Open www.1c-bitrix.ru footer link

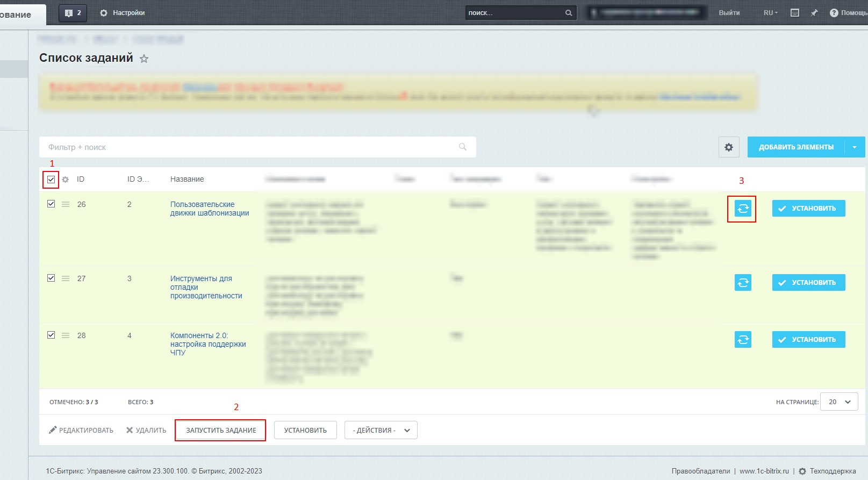764,471
